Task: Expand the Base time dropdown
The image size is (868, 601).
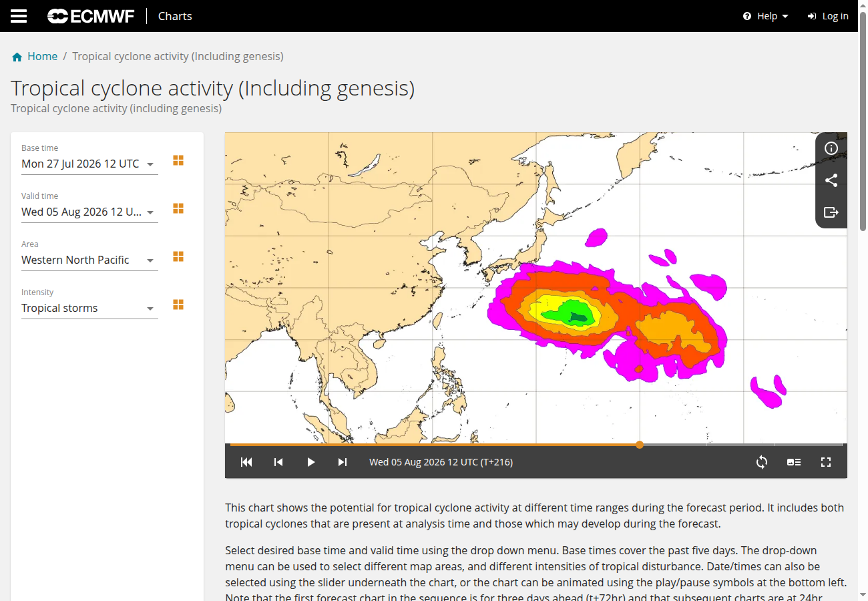Action: click(89, 164)
